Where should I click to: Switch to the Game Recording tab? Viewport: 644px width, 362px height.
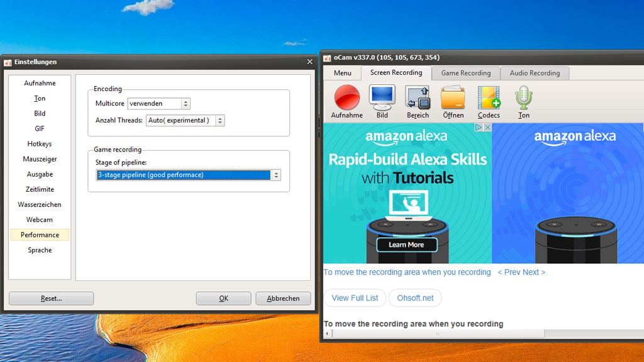tap(466, 73)
